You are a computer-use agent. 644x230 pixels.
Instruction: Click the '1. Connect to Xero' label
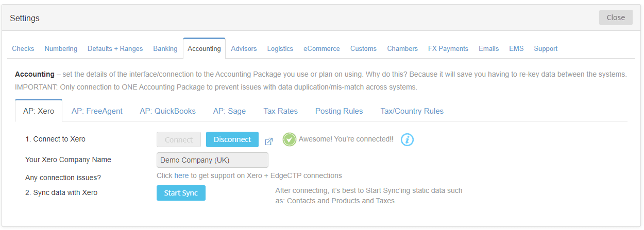55,139
